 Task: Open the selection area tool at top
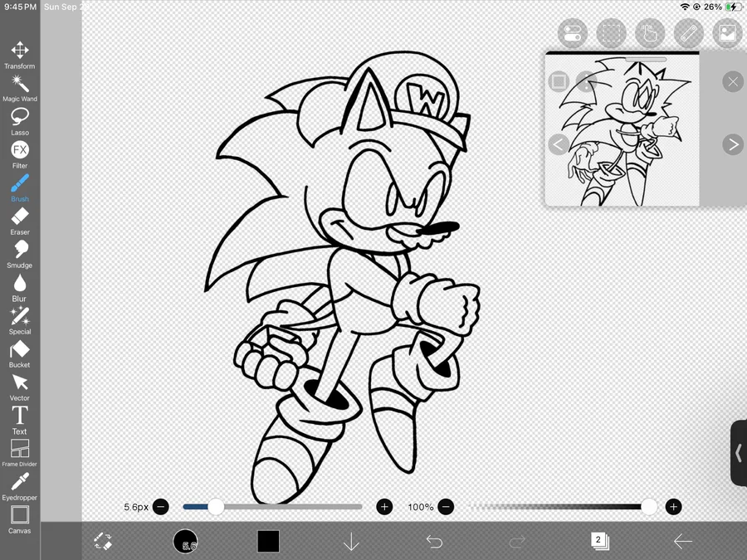coord(611,33)
